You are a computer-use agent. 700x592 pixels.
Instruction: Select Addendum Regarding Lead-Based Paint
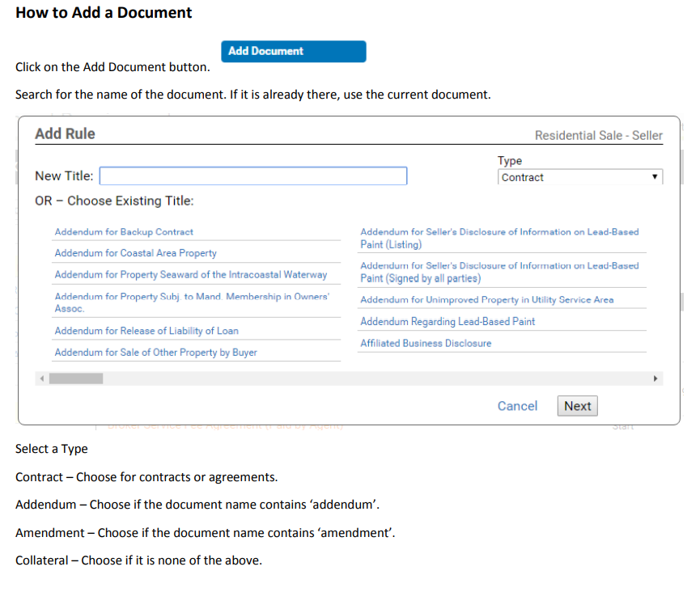pos(447,321)
